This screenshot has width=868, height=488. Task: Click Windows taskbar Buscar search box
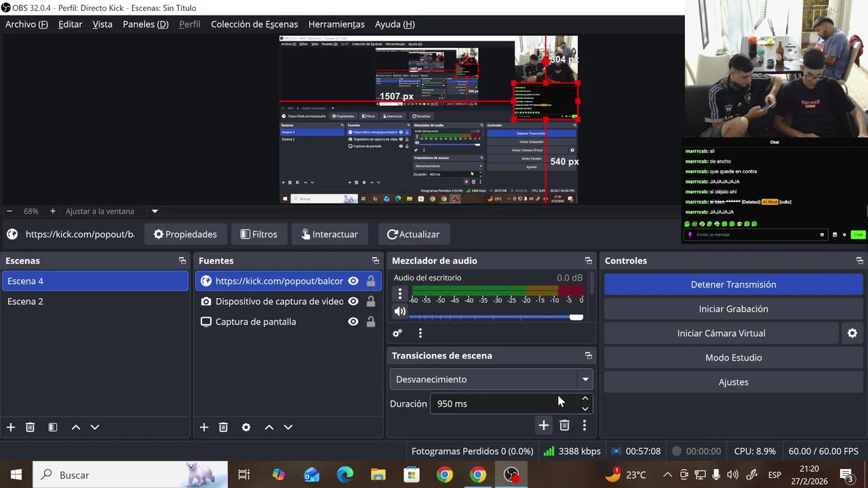tap(130, 475)
